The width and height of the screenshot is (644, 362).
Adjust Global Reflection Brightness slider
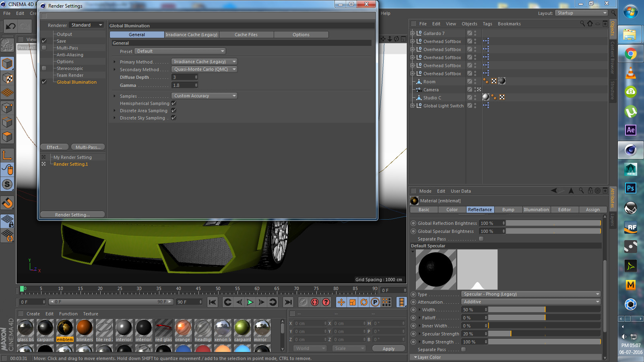tap(553, 223)
